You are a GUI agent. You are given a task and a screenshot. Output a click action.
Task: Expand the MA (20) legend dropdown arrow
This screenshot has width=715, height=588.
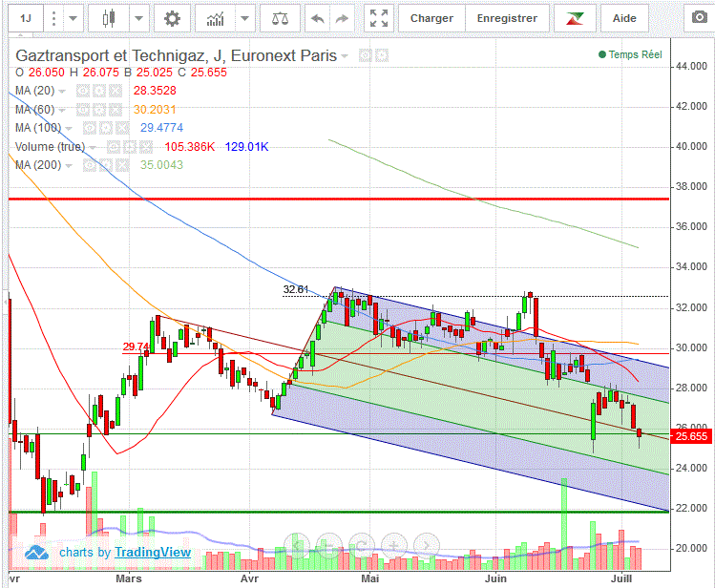pyautogui.click(x=62, y=92)
